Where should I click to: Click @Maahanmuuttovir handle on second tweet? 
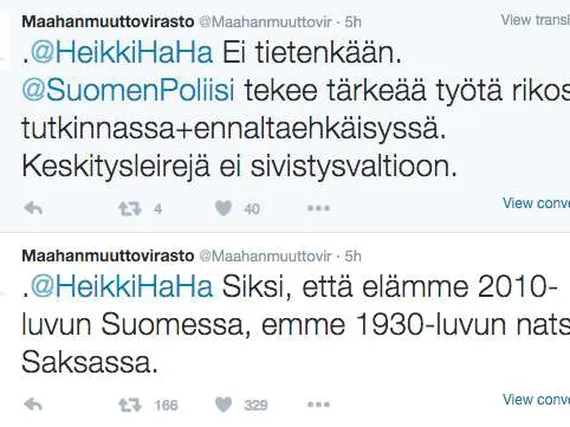pos(266,256)
